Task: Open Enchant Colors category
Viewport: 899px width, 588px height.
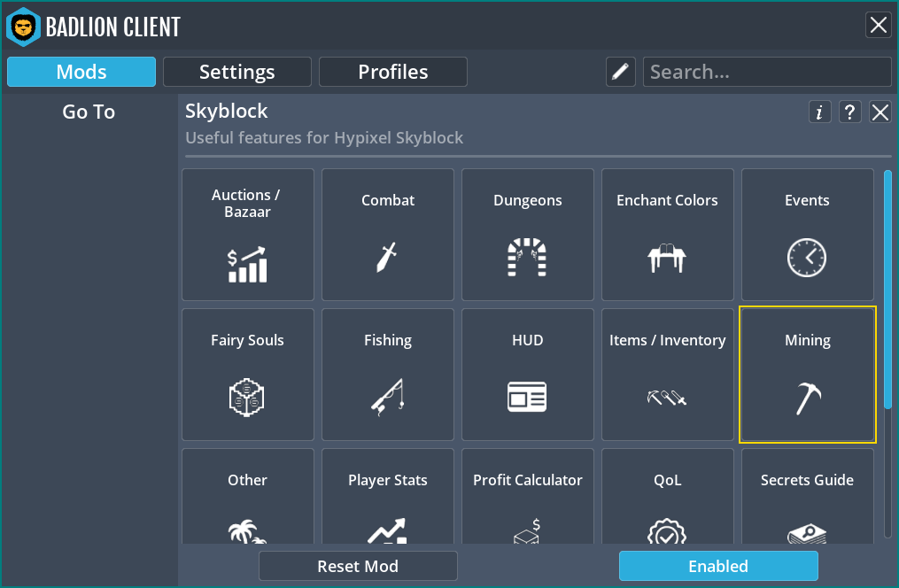Action: click(x=668, y=235)
